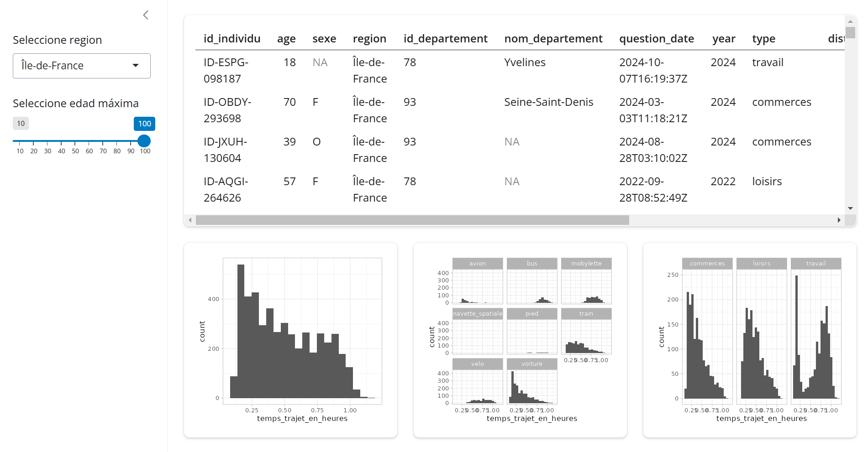Click the overall temps_trajet histogram plot
This screenshot has width=868, height=452.
[302, 331]
